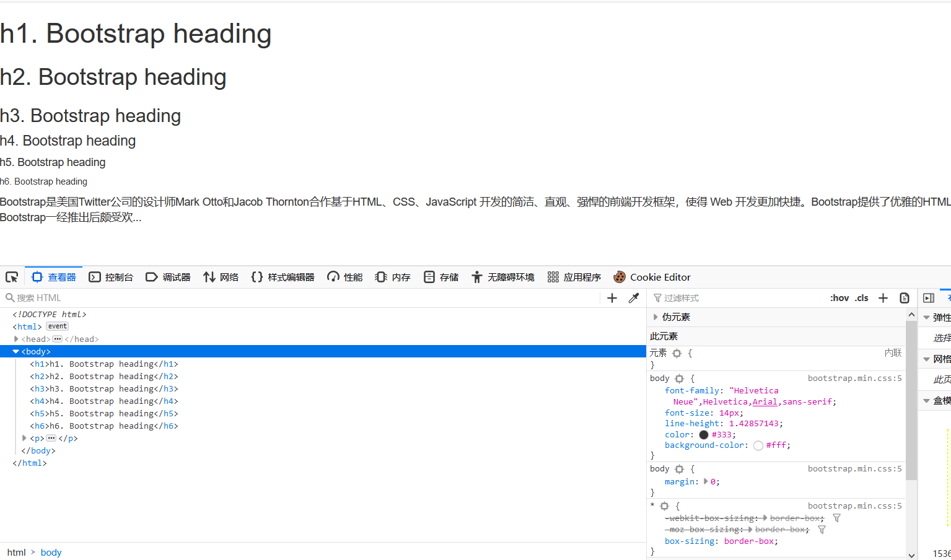Expand the 伪元素 section
Image resolution: width=951 pixels, height=560 pixels.
(655, 317)
